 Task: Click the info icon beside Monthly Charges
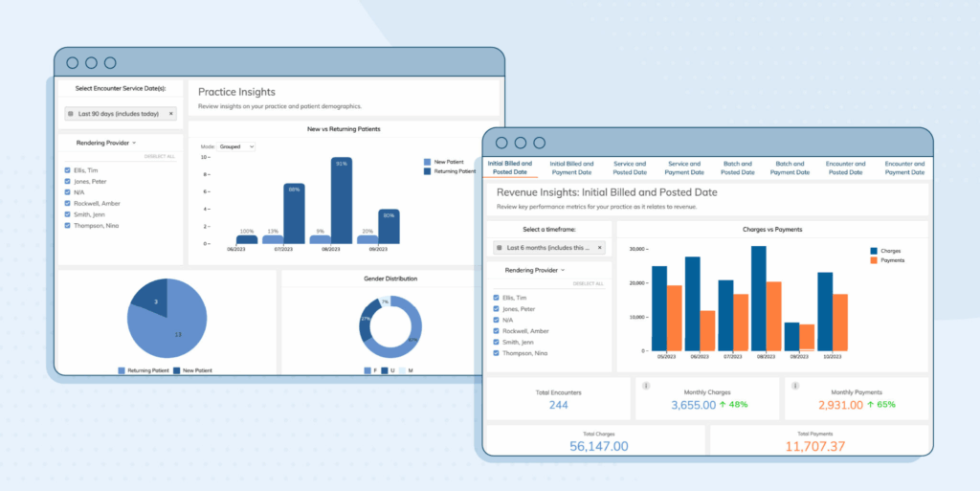(646, 386)
